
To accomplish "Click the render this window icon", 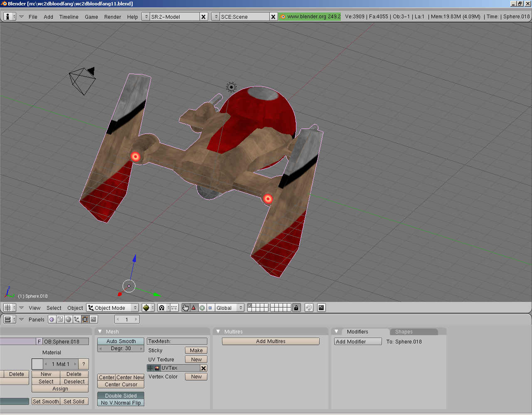I will pyautogui.click(x=321, y=308).
